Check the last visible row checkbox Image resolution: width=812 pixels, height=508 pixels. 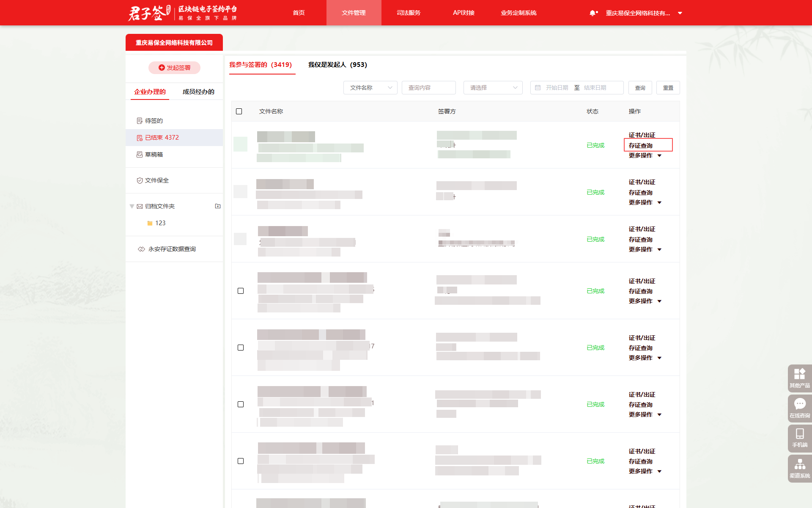[241, 461]
